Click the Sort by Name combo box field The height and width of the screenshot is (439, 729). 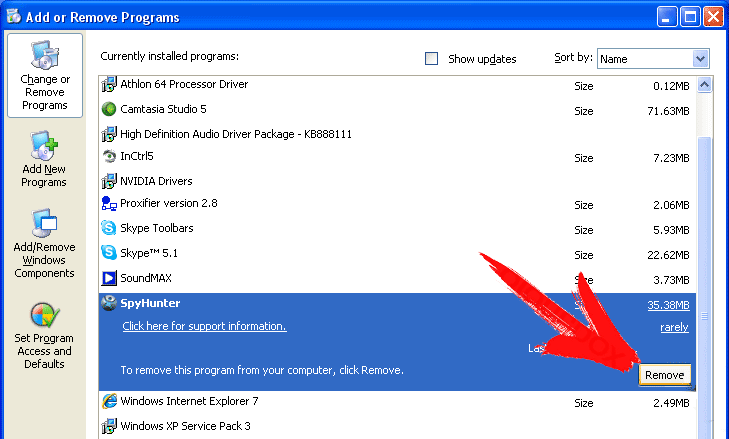(653, 59)
